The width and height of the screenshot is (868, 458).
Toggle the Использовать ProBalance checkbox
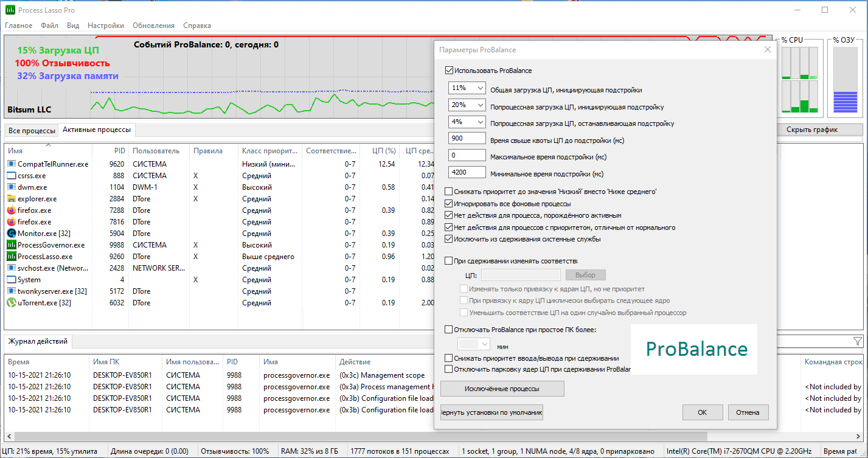click(x=450, y=71)
